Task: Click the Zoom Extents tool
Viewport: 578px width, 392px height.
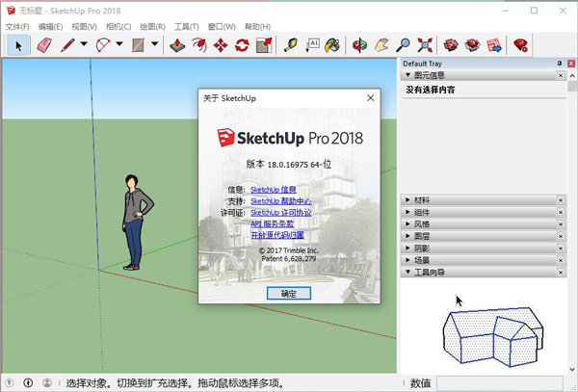Action: coord(425,45)
